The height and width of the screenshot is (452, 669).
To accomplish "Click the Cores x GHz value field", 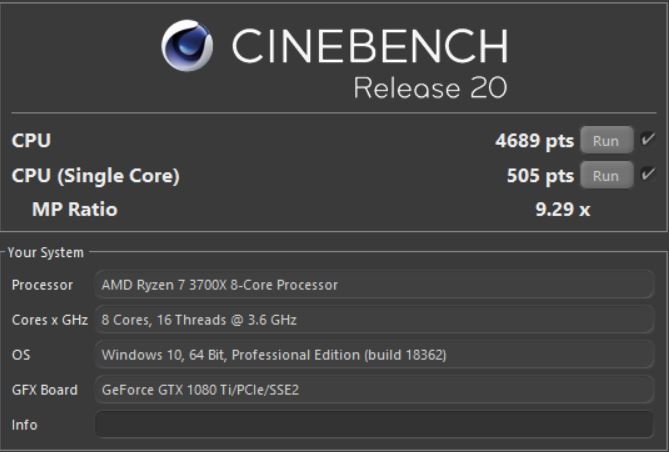I will tap(374, 319).
